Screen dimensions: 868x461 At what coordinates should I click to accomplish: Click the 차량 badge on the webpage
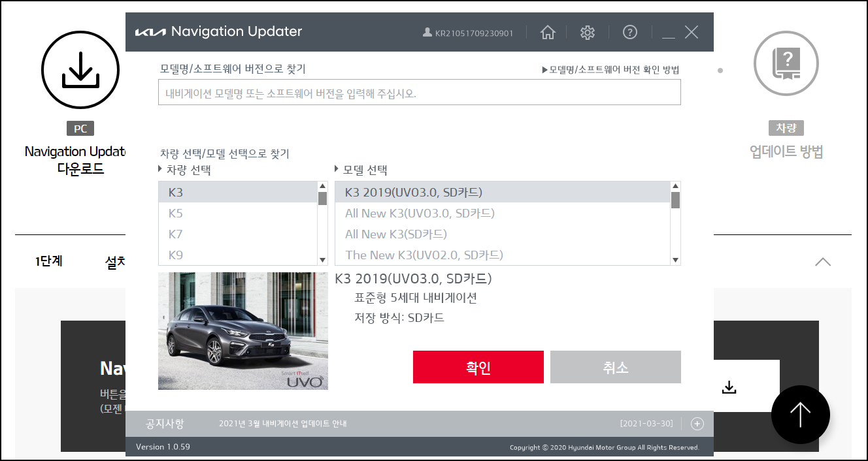[x=786, y=128]
